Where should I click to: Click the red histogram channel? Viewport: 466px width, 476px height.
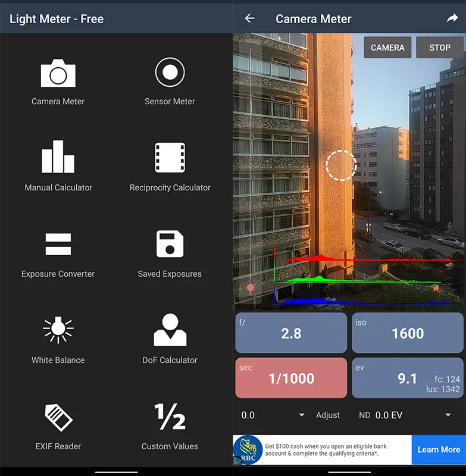point(367,258)
